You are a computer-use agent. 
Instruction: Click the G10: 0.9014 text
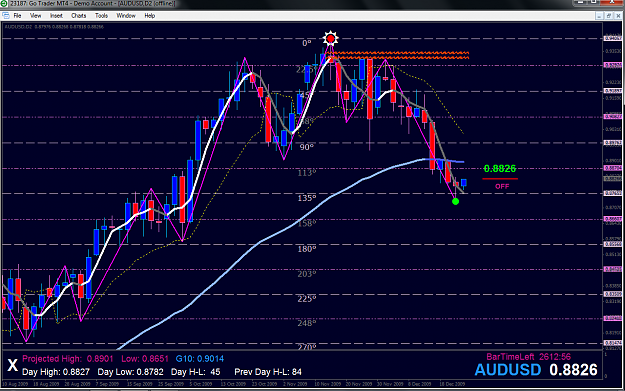[200, 359]
